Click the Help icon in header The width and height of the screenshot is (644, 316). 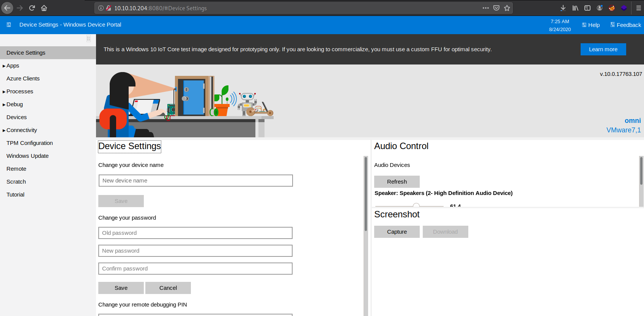coord(584,25)
